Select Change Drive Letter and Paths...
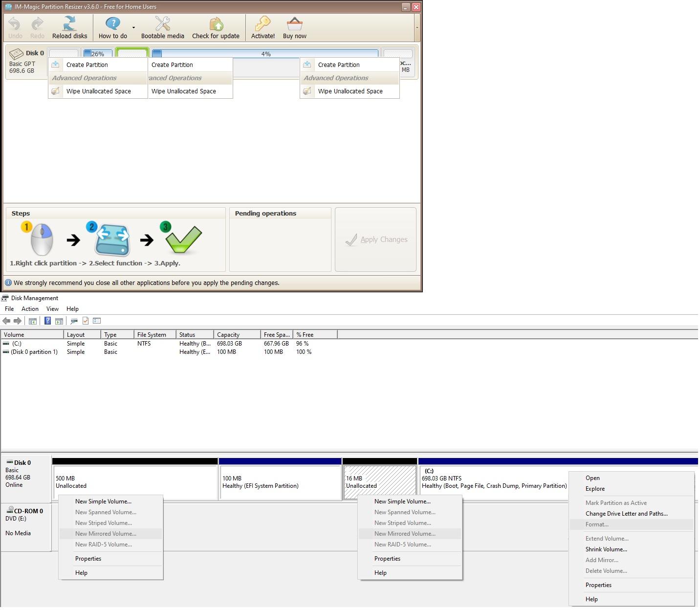Screen dimensions: 700x610 point(632,514)
